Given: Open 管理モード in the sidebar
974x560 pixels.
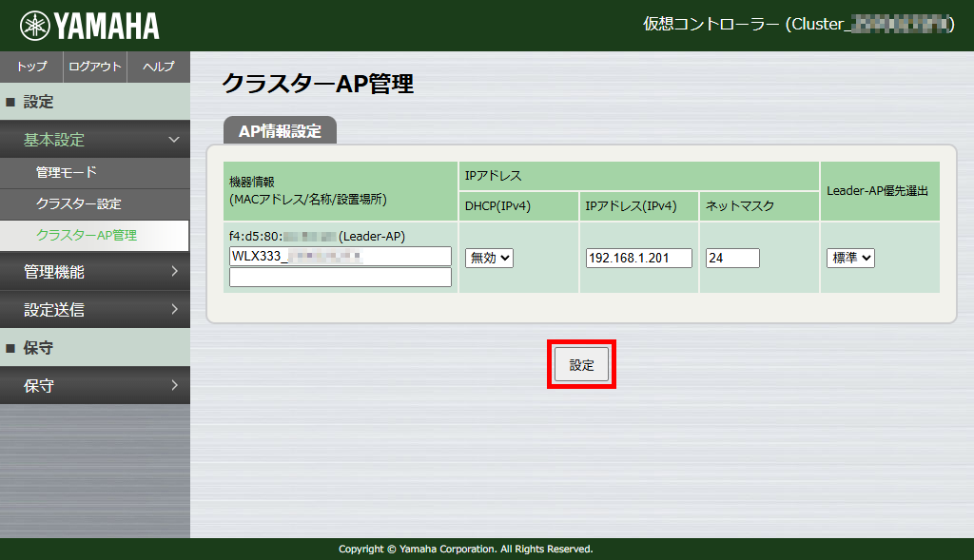Looking at the screenshot, I should click(95, 173).
